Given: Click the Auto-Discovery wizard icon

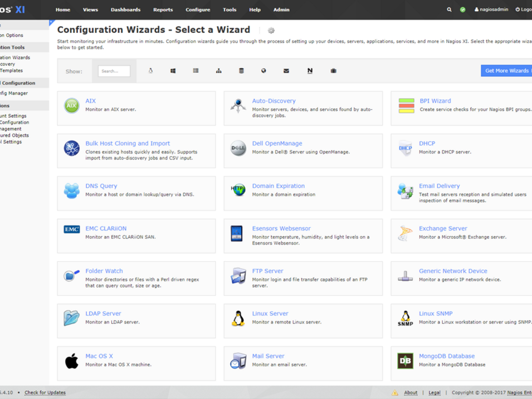Looking at the screenshot, I should (x=238, y=105).
